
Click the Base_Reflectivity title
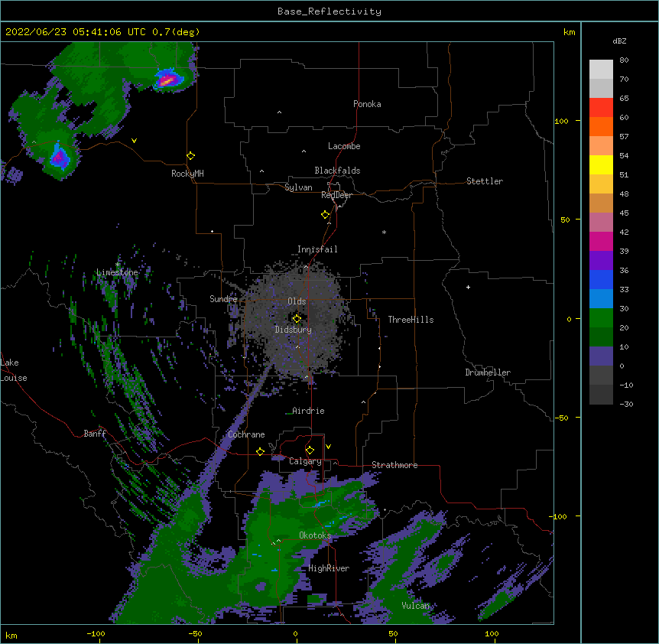(x=329, y=11)
